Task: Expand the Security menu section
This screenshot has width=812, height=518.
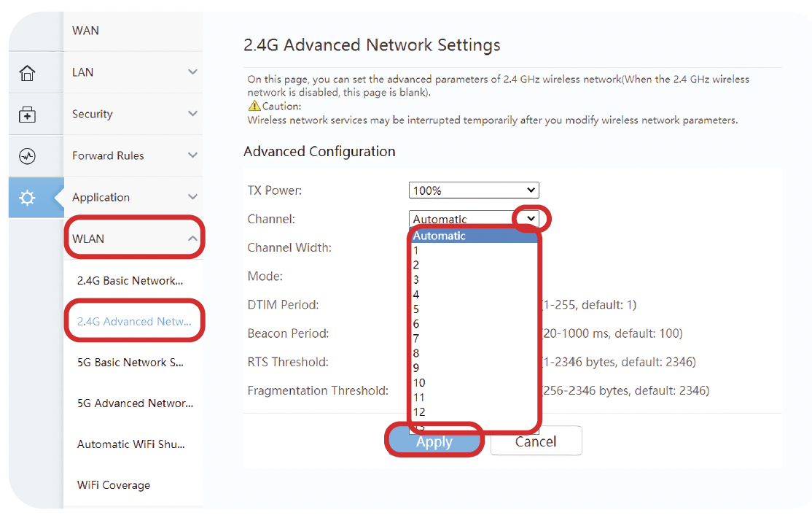Action: pos(192,114)
